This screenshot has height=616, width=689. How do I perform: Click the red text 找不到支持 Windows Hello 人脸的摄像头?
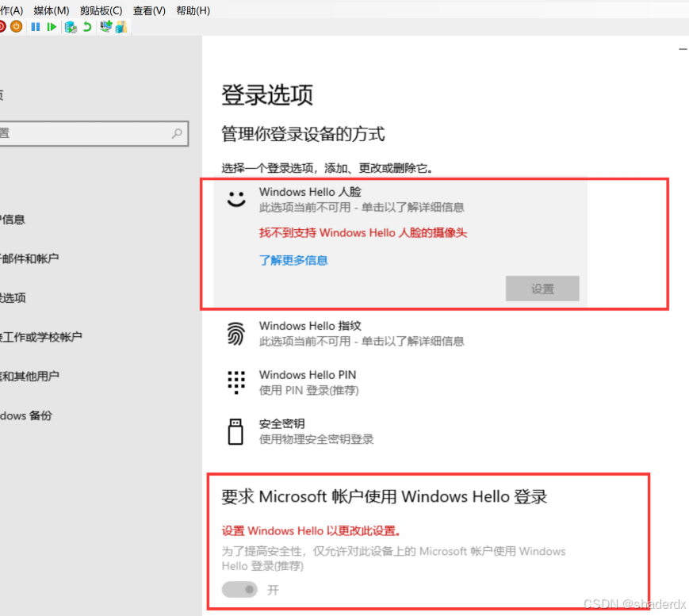pyautogui.click(x=363, y=232)
